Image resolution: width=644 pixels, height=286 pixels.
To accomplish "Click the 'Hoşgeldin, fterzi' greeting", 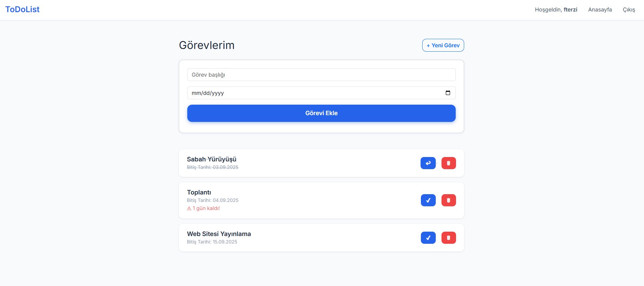I will tap(556, 9).
